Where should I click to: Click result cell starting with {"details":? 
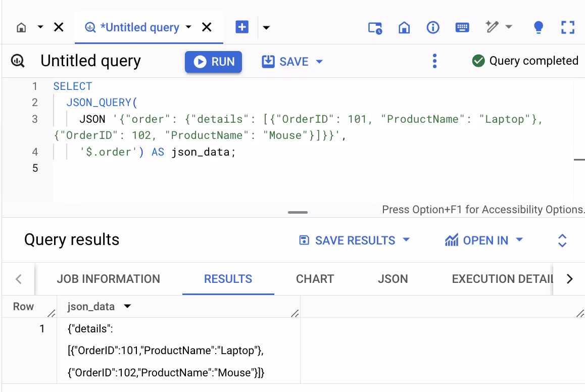click(x=178, y=351)
